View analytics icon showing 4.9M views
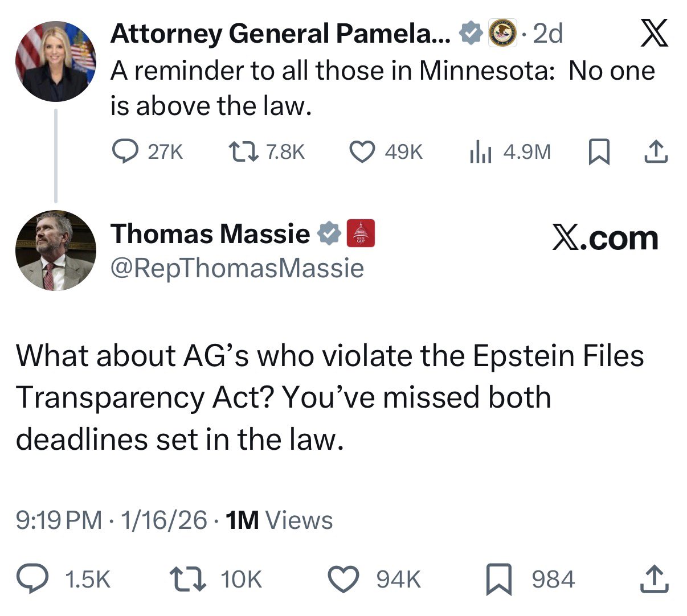The height and width of the screenshot is (616, 687). [479, 151]
